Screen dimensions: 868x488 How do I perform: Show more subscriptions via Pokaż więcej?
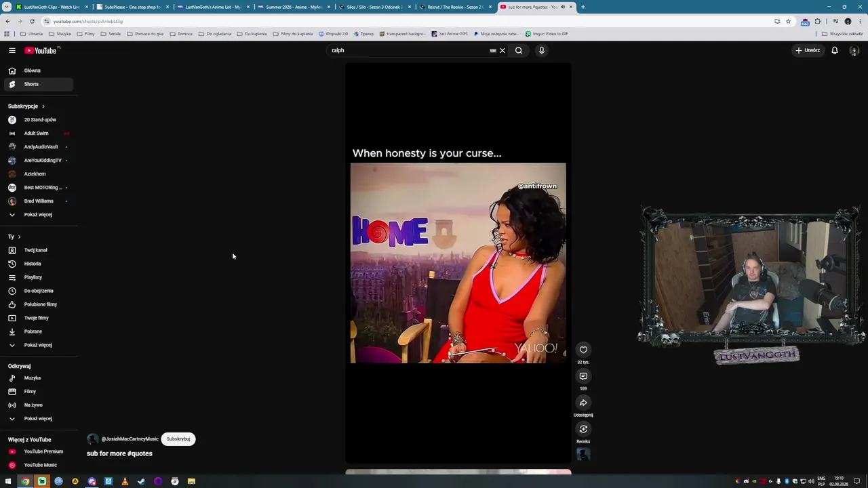tap(37, 215)
